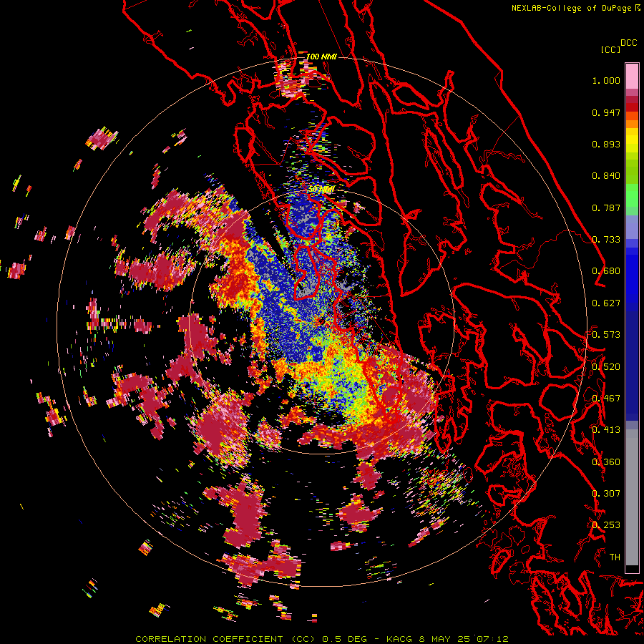Screen dimensions: 644x644
Task: Select the 0.733 scale value
Action: [606, 240]
